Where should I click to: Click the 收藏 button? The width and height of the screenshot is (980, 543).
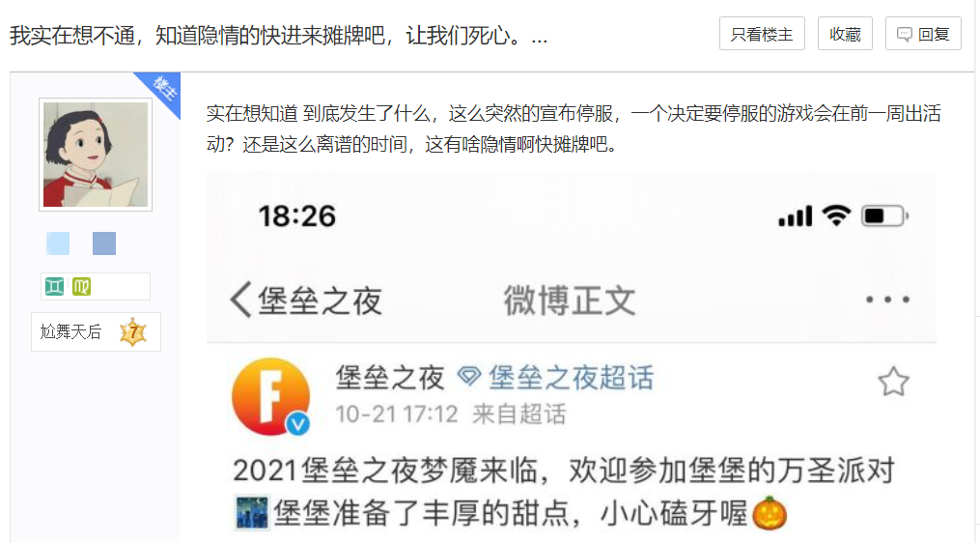tap(845, 34)
